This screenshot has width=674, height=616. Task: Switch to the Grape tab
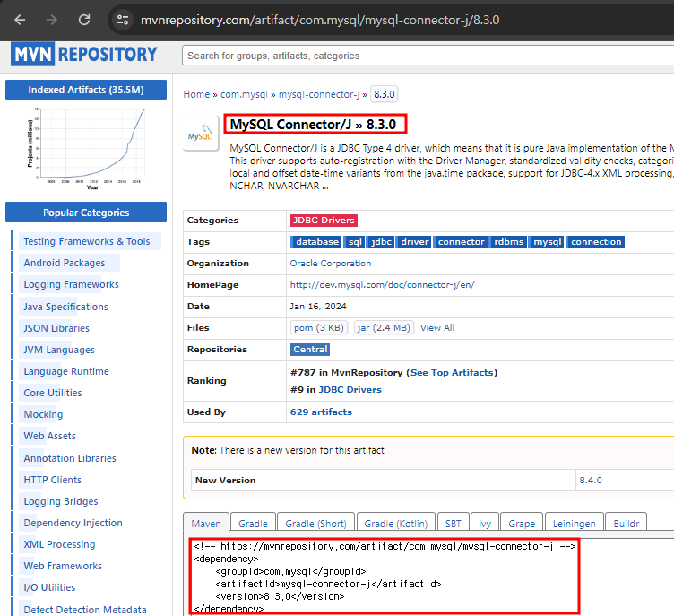522,524
